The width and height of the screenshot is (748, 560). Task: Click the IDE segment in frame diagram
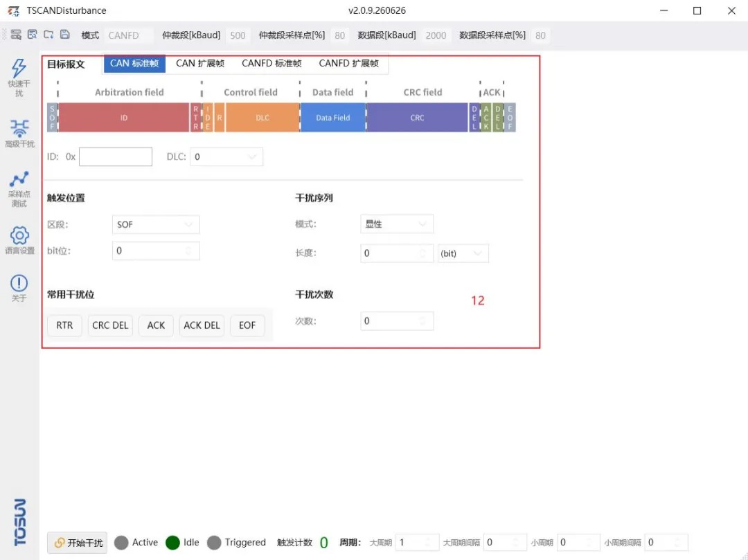coord(208,118)
